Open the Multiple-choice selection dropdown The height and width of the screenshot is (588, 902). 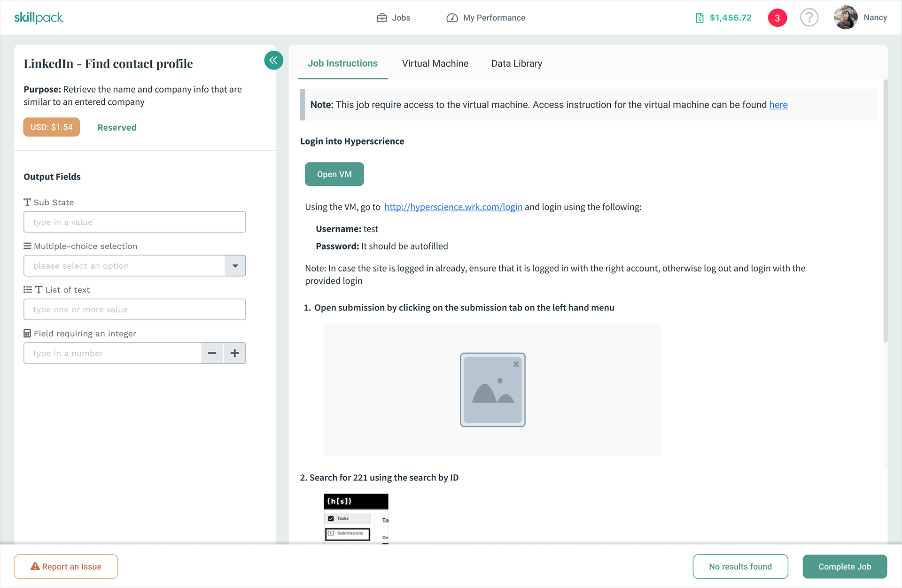[134, 266]
